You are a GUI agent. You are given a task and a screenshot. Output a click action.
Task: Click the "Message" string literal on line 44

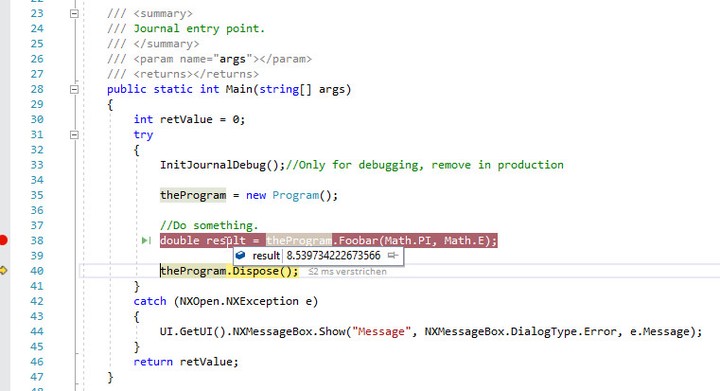[x=378, y=331]
